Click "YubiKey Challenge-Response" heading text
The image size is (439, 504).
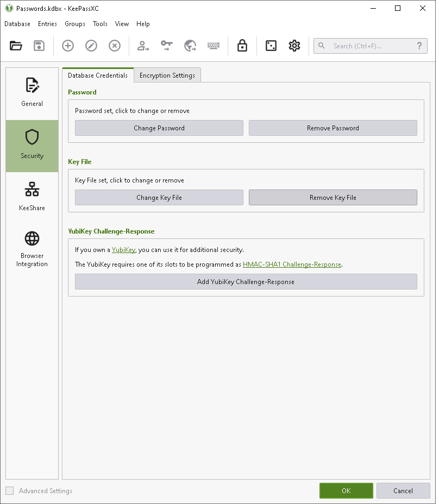pyautogui.click(x=111, y=231)
